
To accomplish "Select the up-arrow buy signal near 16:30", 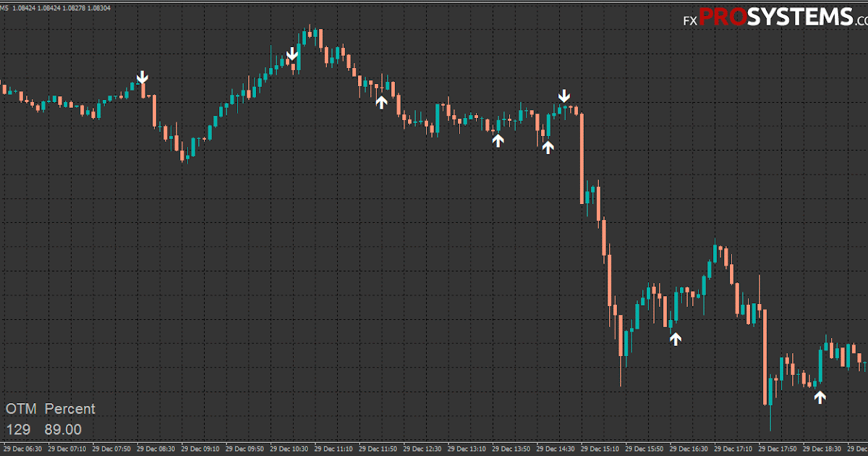I will coord(676,339).
